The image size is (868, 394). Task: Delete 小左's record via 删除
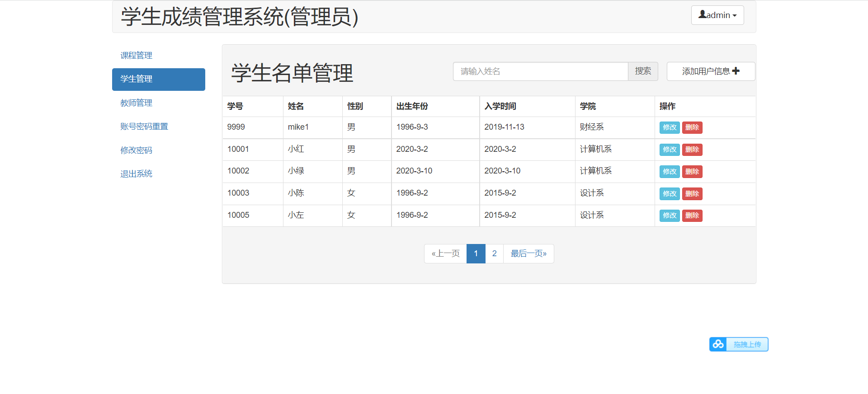coord(692,216)
